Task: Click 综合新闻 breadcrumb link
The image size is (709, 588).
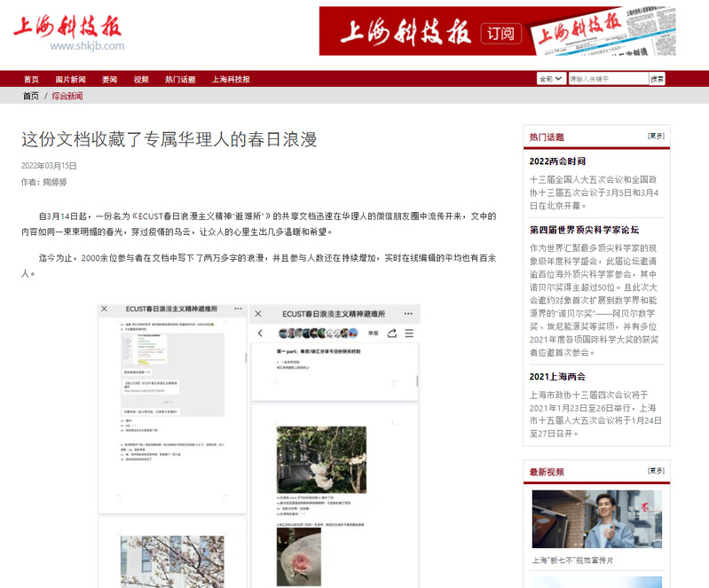Action: click(67, 96)
